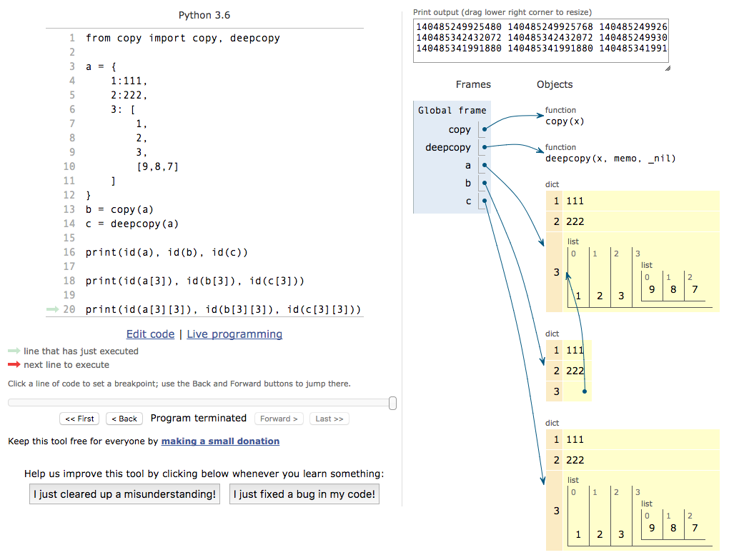Click value 222 in the first dict
Screen dimensions: 729x560
[x=575, y=221]
